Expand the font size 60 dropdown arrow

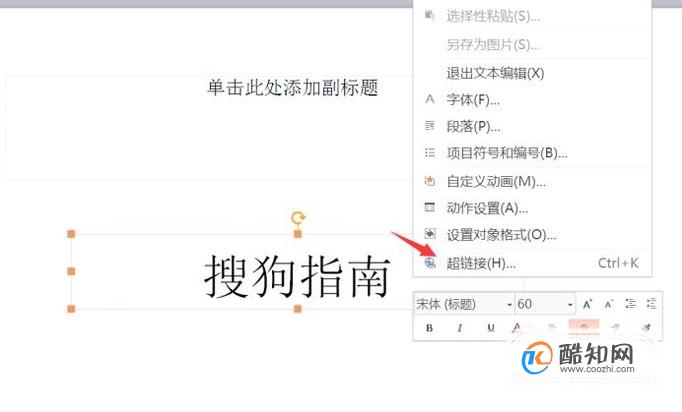(x=570, y=305)
